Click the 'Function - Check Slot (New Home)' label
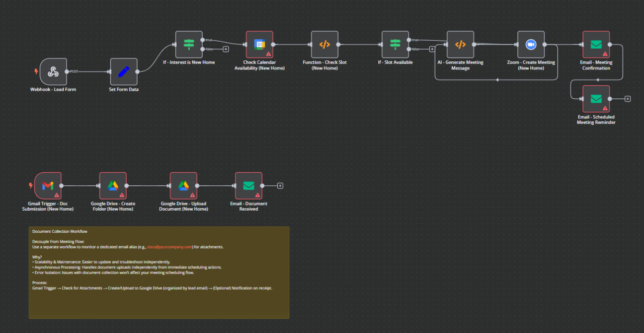The image size is (644, 333). (x=325, y=65)
